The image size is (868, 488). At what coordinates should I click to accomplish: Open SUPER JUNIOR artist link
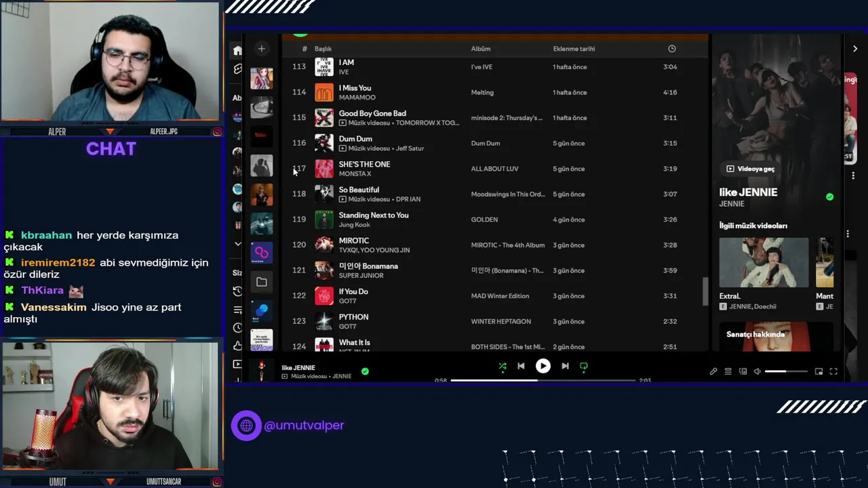(361, 276)
